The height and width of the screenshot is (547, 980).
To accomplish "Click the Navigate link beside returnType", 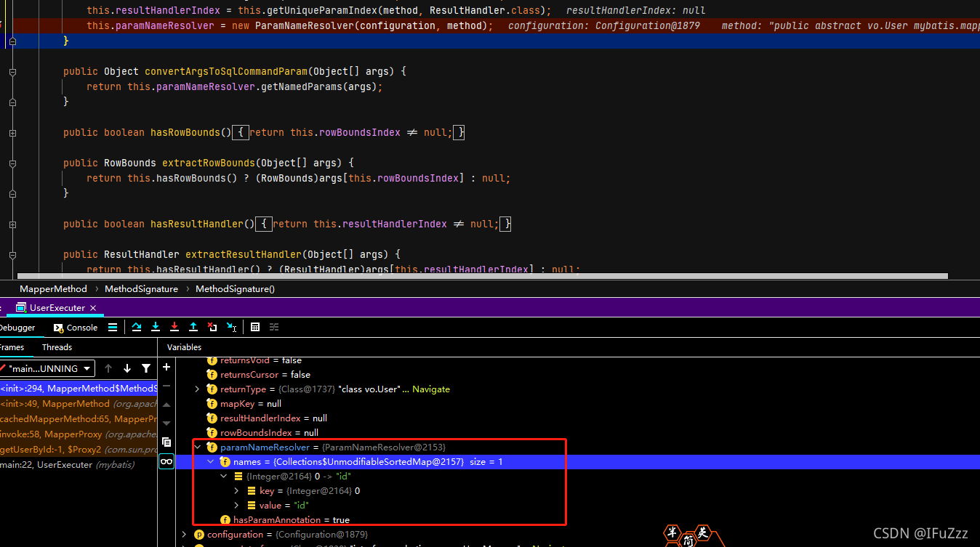I will [x=431, y=389].
